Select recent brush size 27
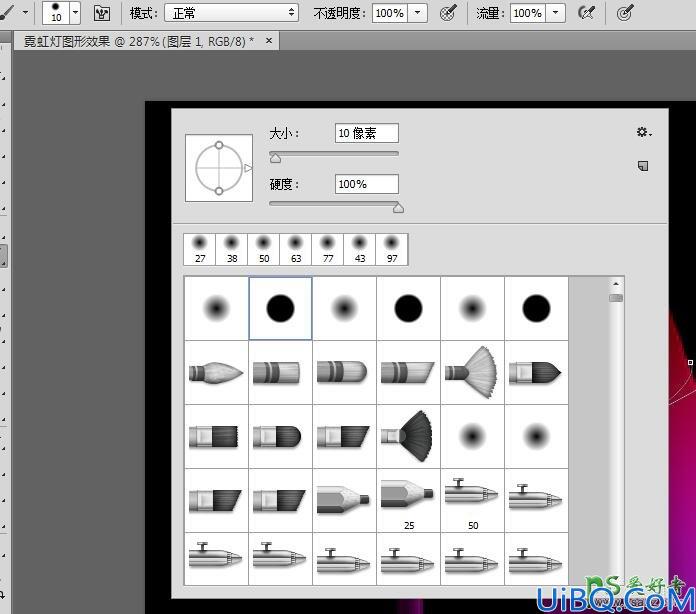The width and height of the screenshot is (696, 614). pos(200,250)
